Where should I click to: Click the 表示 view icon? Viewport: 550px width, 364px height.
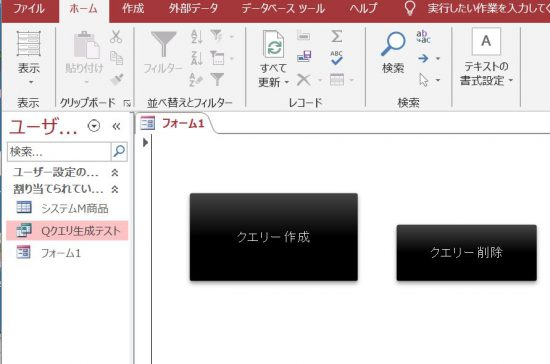pyautogui.click(x=29, y=44)
